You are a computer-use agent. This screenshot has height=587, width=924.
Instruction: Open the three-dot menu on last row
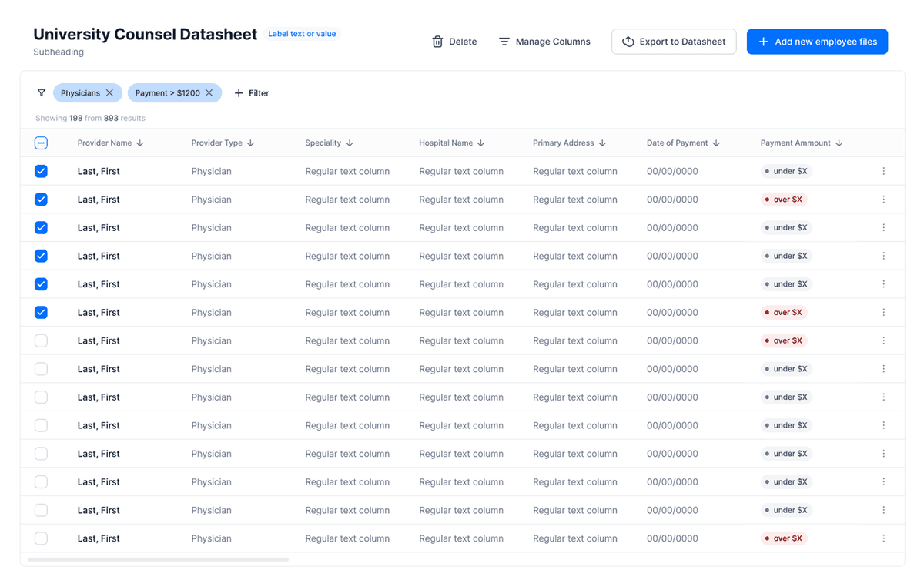(883, 538)
